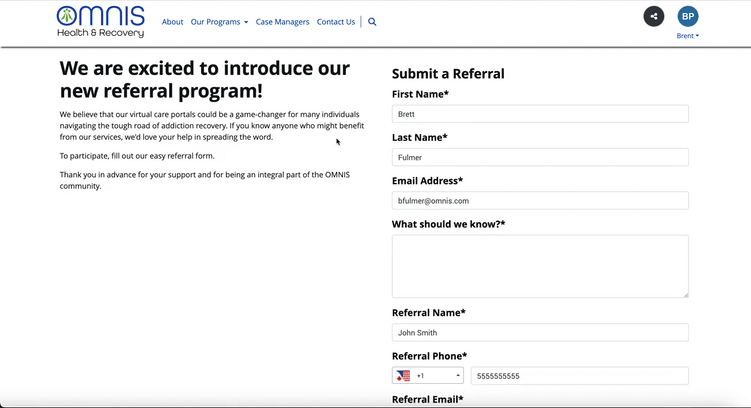The image size is (751, 408).
Task: Click the Referral Phone label
Action: 429,356
